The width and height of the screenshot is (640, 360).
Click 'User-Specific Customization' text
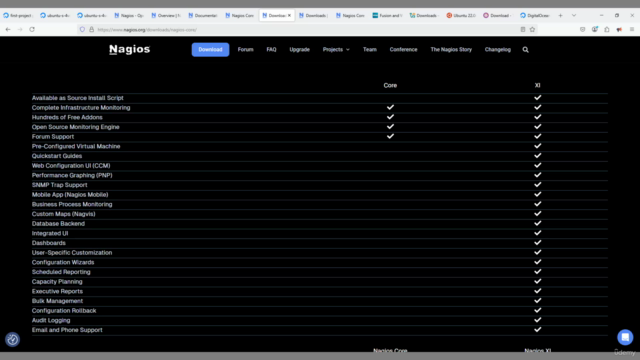[x=72, y=253]
